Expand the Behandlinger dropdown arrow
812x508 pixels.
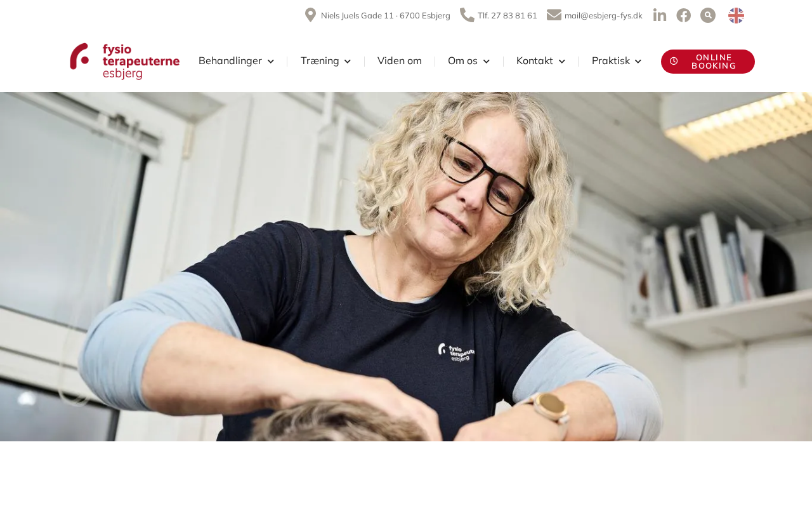(271, 62)
